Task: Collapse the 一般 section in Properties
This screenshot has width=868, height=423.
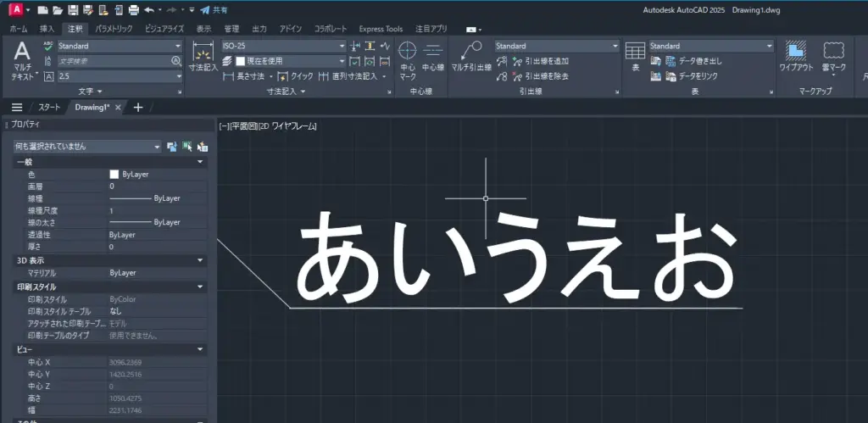Action: (x=201, y=161)
